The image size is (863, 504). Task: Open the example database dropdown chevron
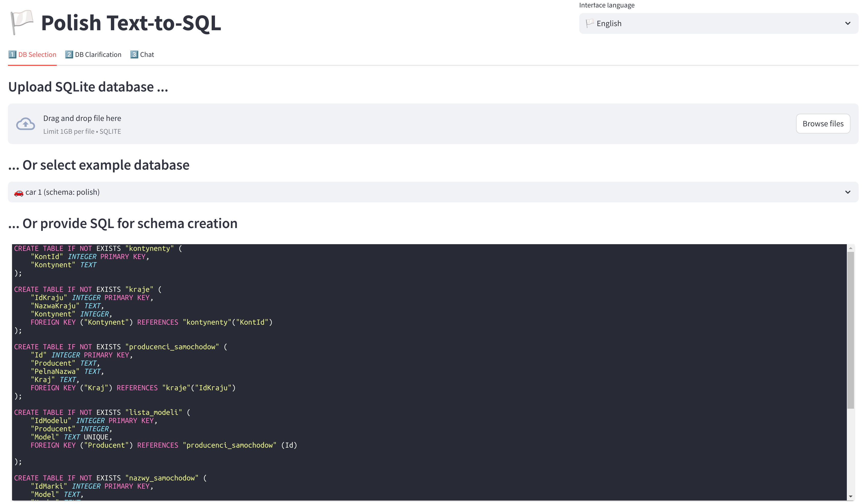pos(848,192)
